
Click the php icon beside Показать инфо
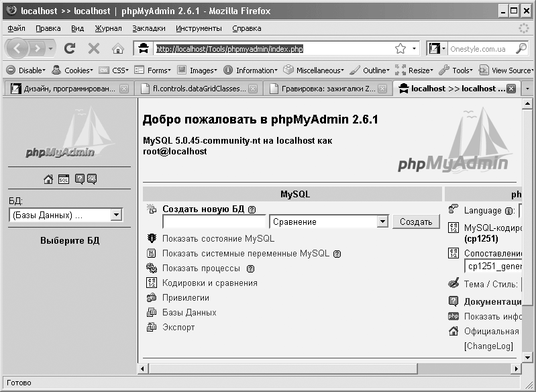(453, 316)
